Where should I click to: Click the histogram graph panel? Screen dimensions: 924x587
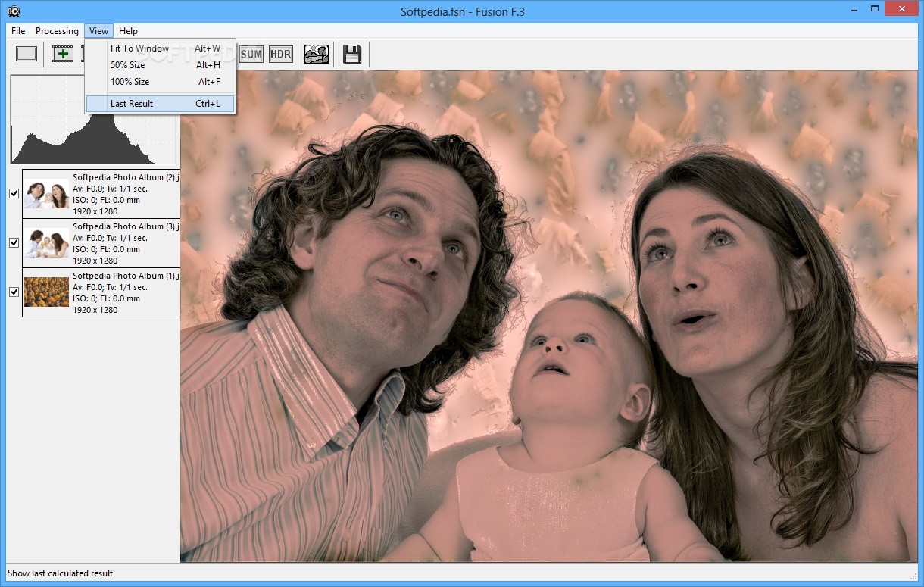94,119
